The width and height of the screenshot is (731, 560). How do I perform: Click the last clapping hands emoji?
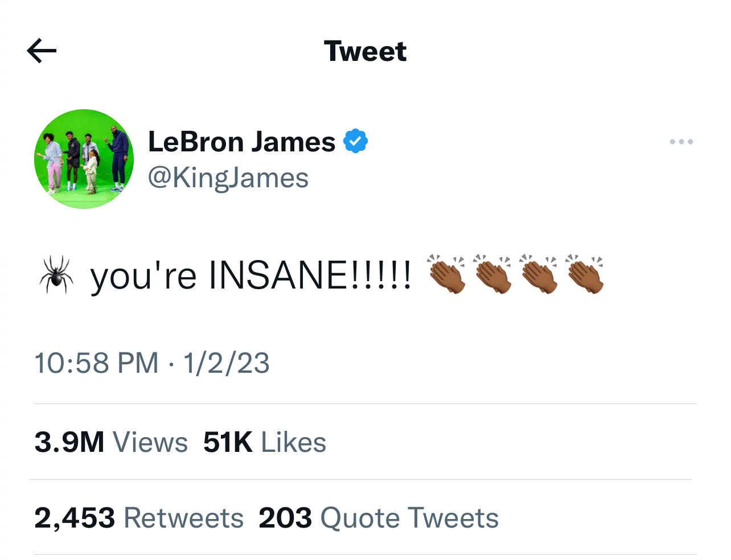point(585,274)
